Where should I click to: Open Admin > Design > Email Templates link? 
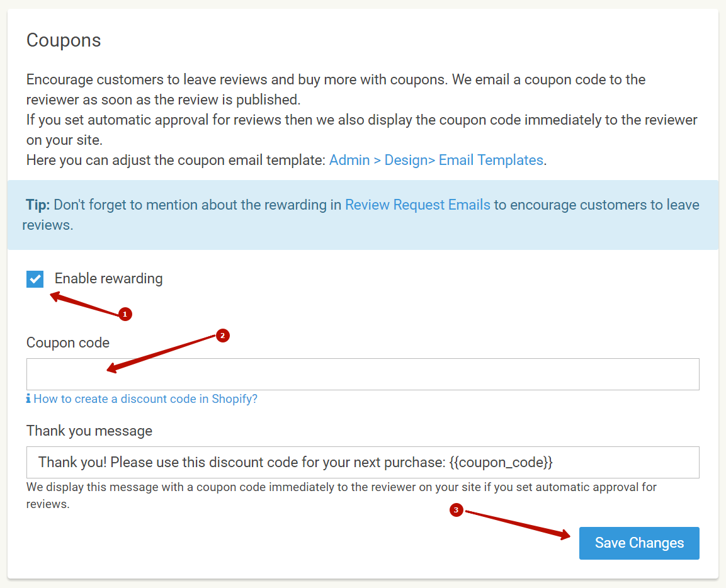pos(436,160)
